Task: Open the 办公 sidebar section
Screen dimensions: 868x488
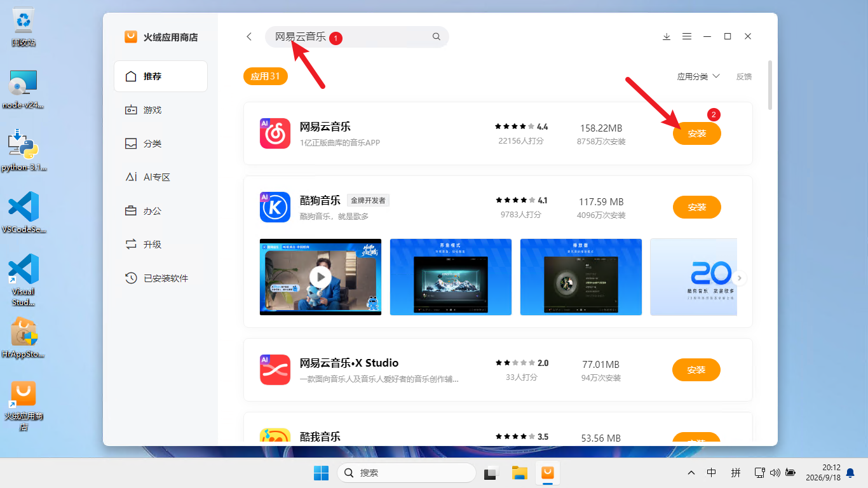Action: coord(161,211)
